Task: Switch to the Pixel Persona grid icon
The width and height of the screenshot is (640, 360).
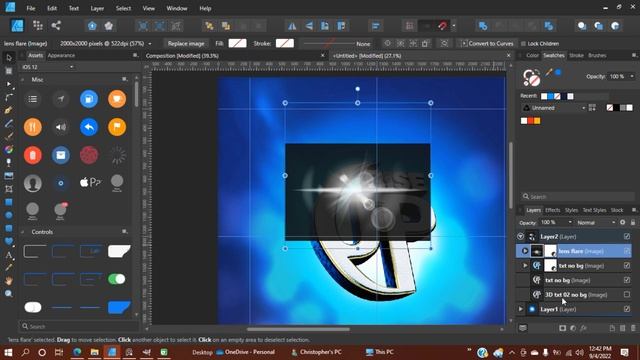Action: point(38,26)
